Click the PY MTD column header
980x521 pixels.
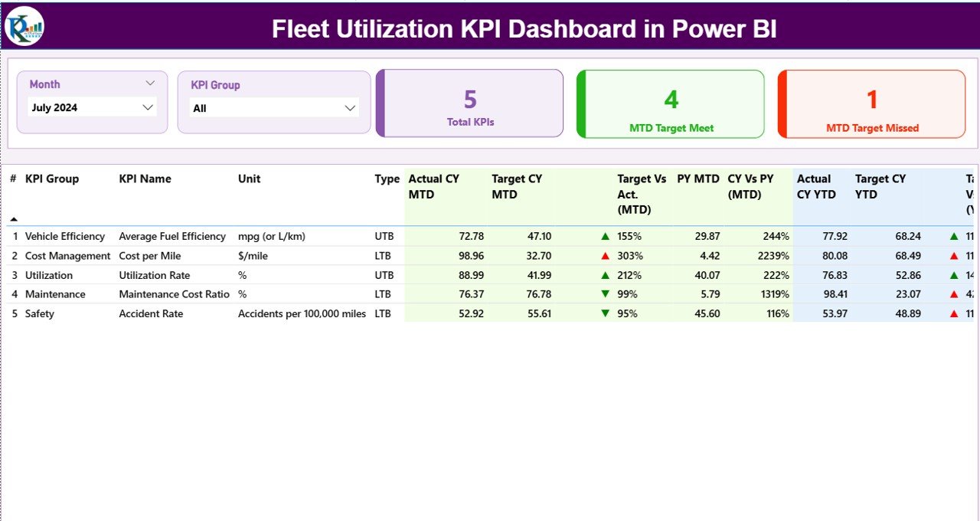click(x=697, y=179)
